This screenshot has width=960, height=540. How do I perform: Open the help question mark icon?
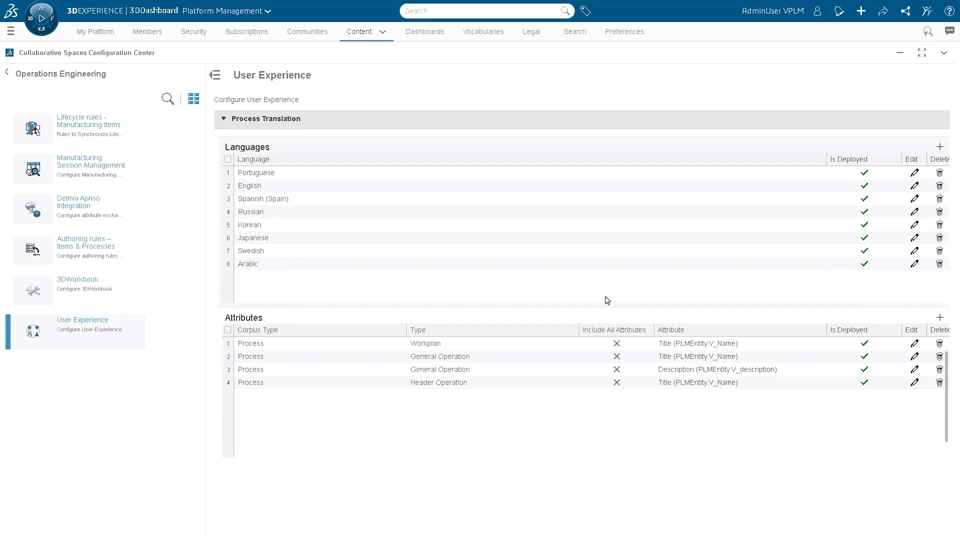pos(949,11)
